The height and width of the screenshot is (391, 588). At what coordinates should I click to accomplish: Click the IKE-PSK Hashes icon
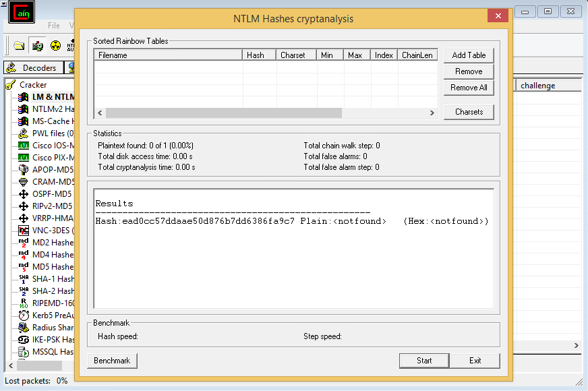point(23,340)
